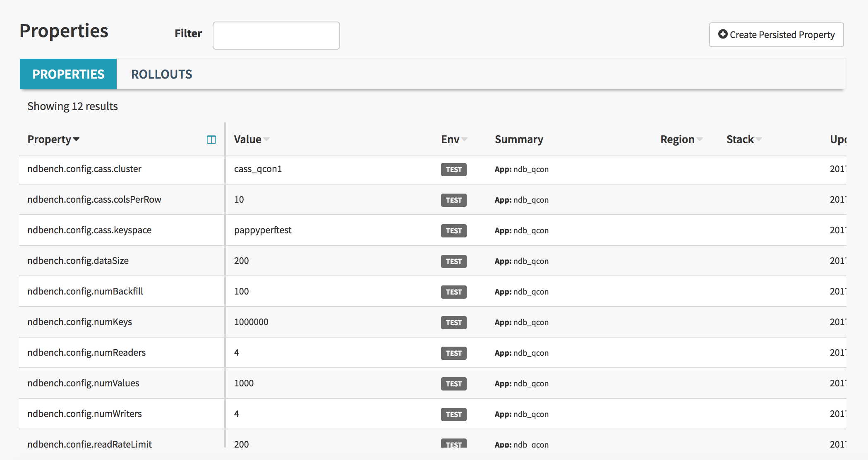
Task: Click the numWriters value 4
Action: point(236,414)
